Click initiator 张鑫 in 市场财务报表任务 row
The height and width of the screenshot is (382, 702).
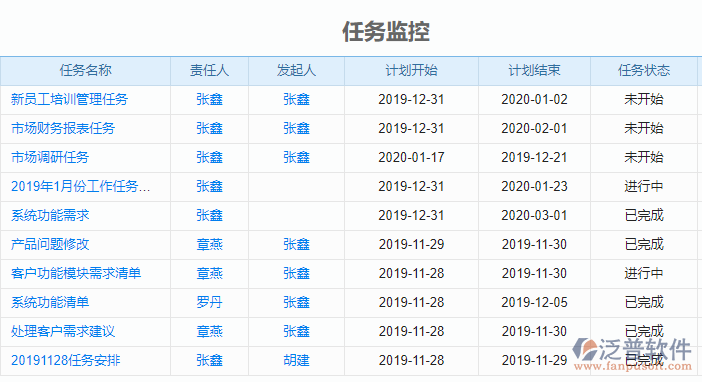296,129
